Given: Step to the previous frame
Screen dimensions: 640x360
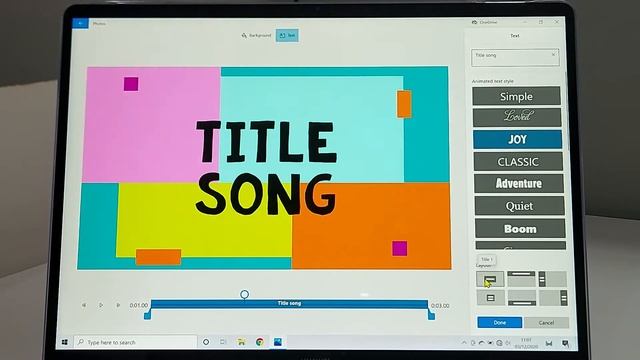Looking at the screenshot, I should [84, 305].
